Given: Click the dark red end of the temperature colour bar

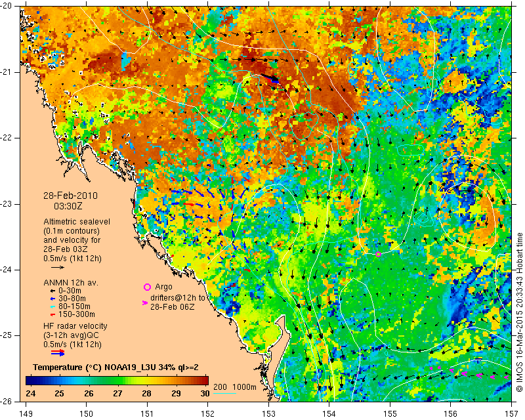Looking at the screenshot, I should click(205, 381).
